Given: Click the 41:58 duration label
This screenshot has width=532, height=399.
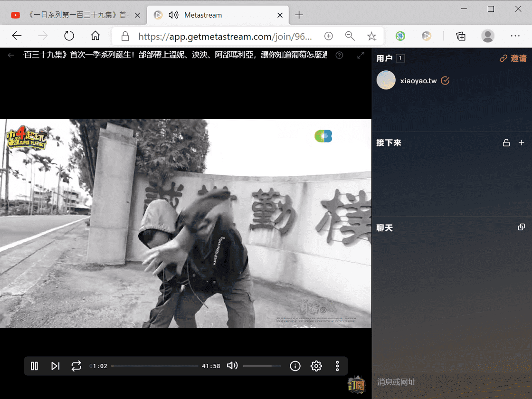Looking at the screenshot, I should (x=211, y=366).
